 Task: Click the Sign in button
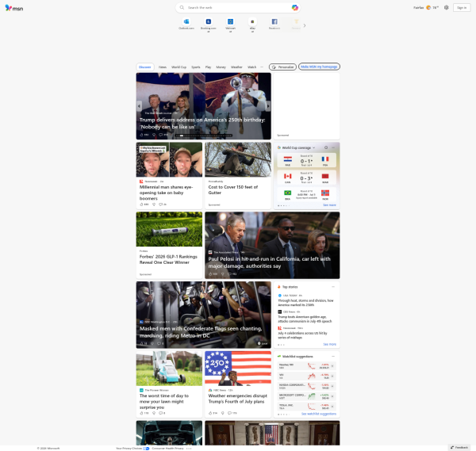[x=462, y=8]
